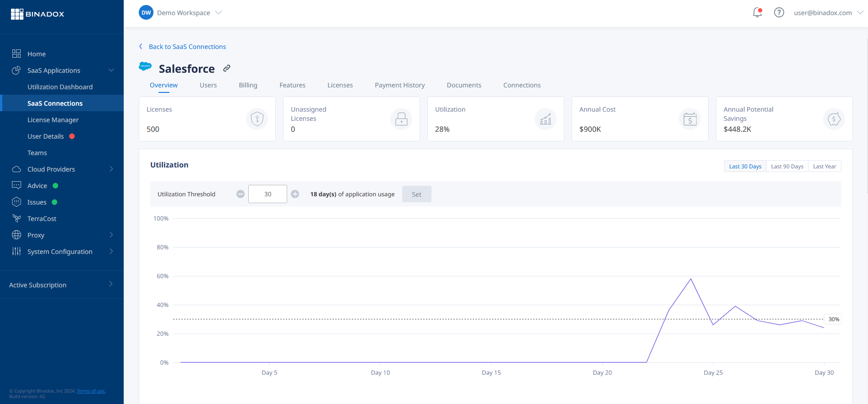Click the SaaS Applications pie chart icon

[x=16, y=70]
